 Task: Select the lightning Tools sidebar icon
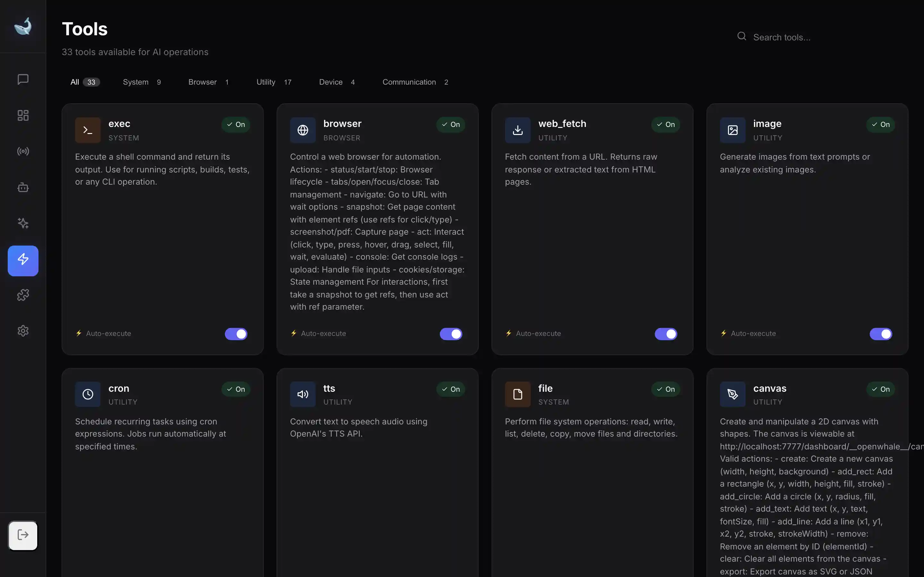[x=23, y=261]
